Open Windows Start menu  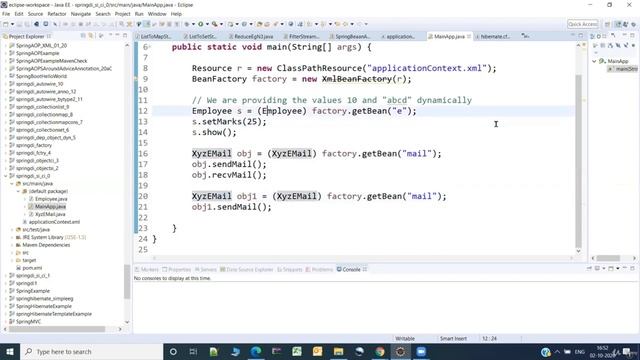click(x=10, y=351)
